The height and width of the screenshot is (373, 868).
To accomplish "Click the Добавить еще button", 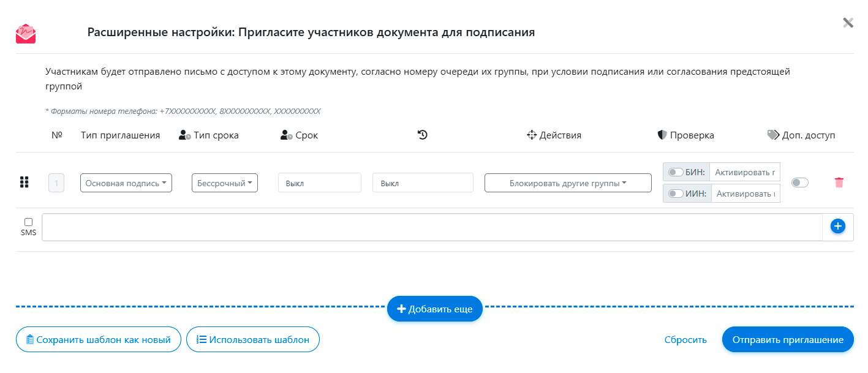I will (x=434, y=309).
